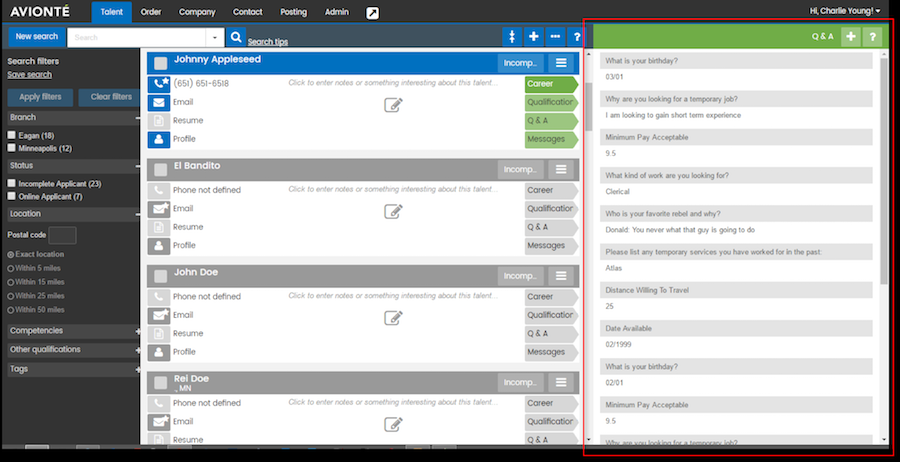Click the talent list vertical scrollbar thumb
The image size is (900, 462).
click(588, 107)
